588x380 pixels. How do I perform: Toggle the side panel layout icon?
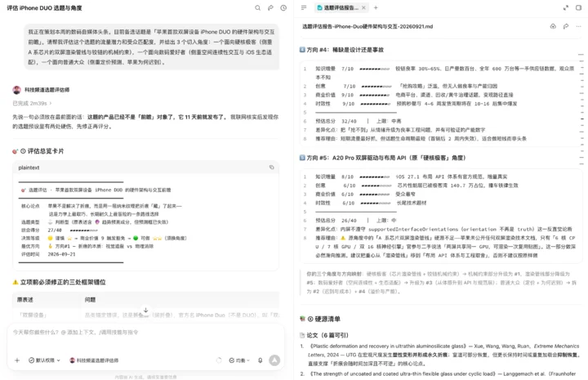click(x=579, y=7)
